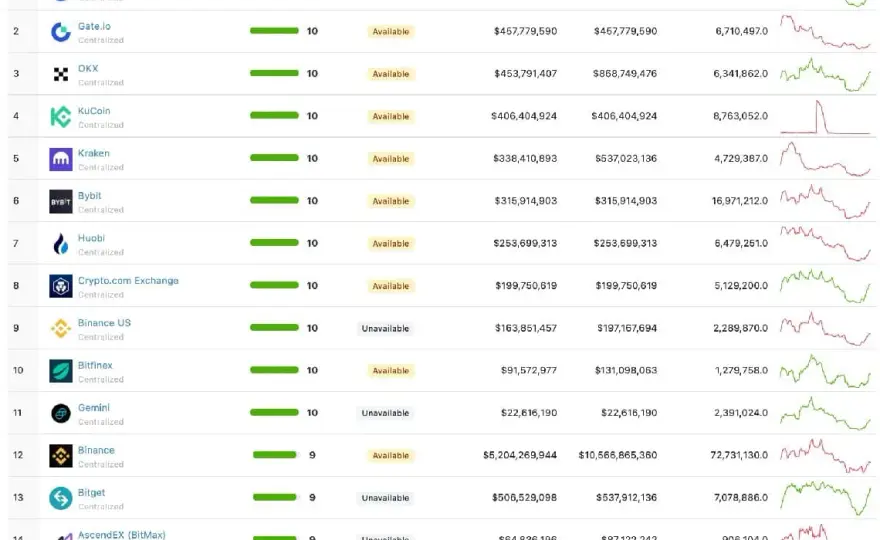880x540 pixels.
Task: Click the Crypto.com Exchange logo
Action: coord(61,286)
